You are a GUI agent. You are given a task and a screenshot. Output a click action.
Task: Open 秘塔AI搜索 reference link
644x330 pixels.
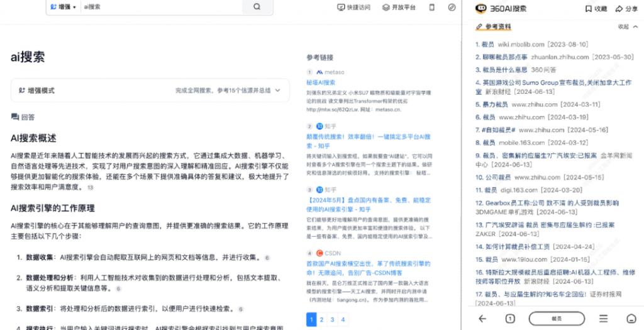pos(321,82)
